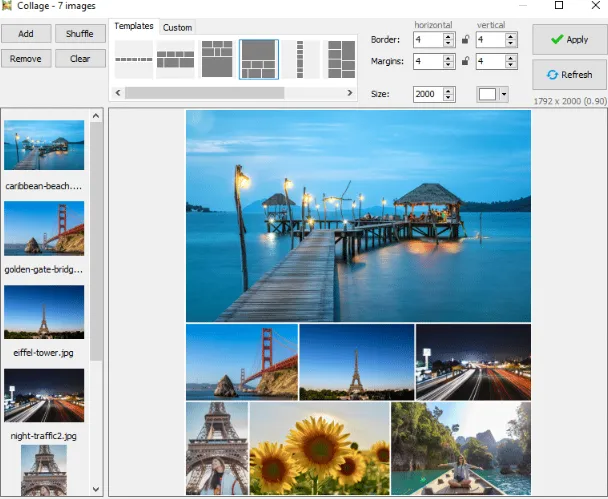
Task: Decrease Size value with down arrow
Action: (448, 98)
